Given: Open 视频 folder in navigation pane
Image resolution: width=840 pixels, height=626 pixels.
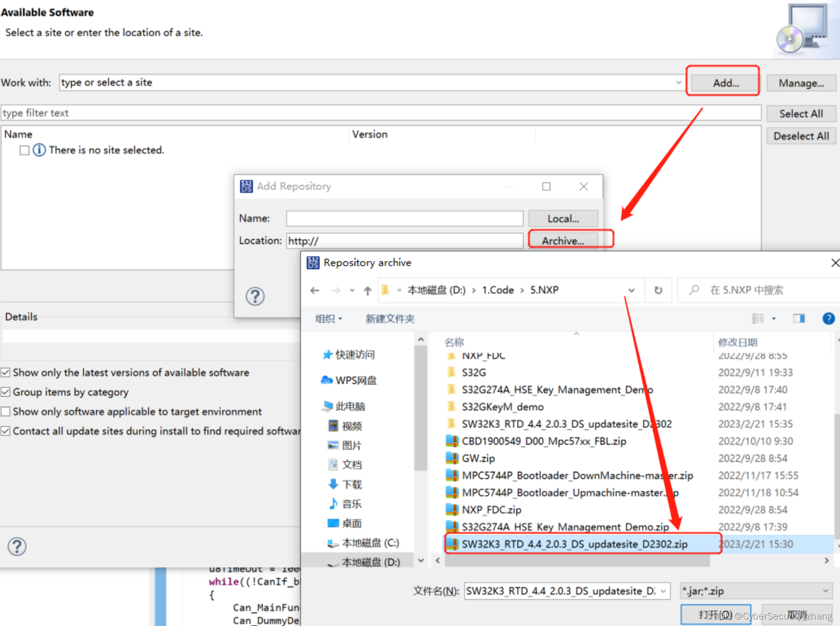Looking at the screenshot, I should [345, 426].
